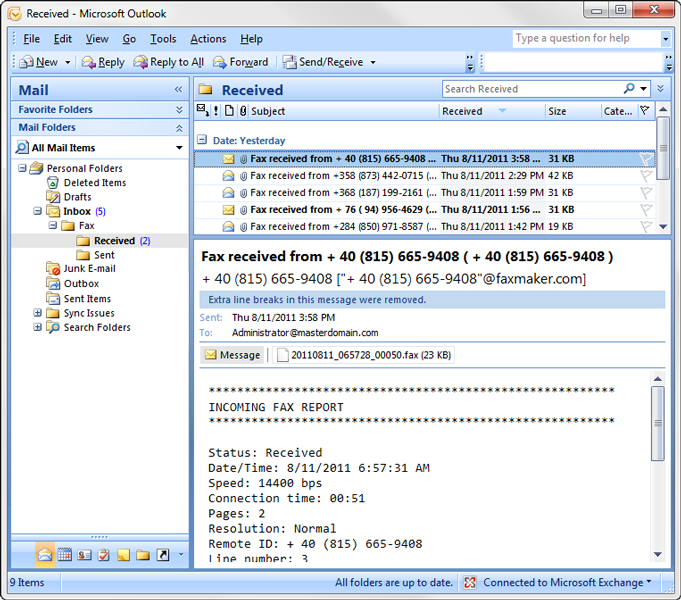Collapse the Mail navigation pane chevron
The width and height of the screenshot is (681, 600).
(178, 90)
